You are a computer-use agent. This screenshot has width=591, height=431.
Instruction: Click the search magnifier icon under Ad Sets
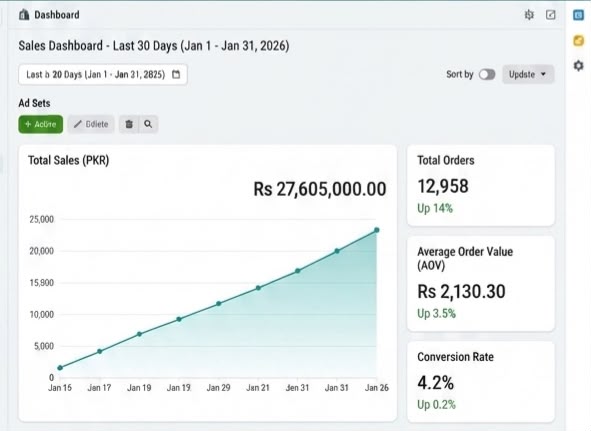tap(148, 124)
